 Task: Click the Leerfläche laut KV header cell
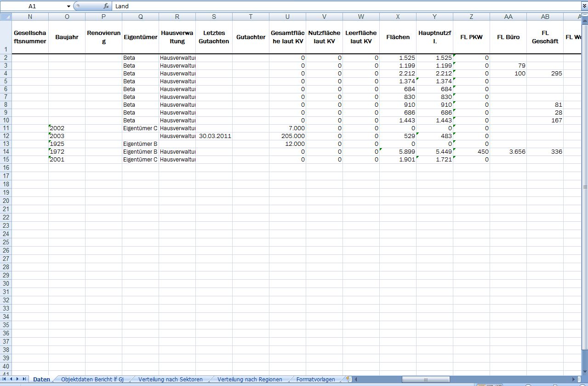tap(361, 37)
